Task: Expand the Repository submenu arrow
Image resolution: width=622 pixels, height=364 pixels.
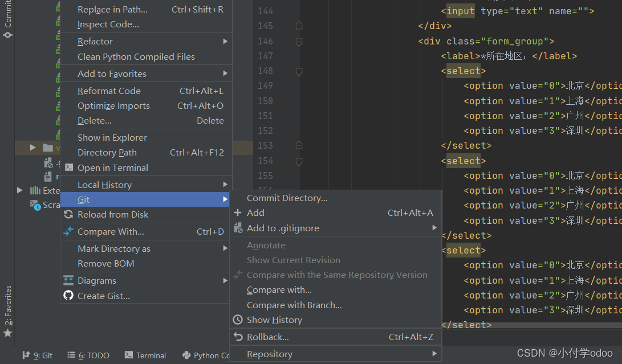Action: (x=435, y=354)
